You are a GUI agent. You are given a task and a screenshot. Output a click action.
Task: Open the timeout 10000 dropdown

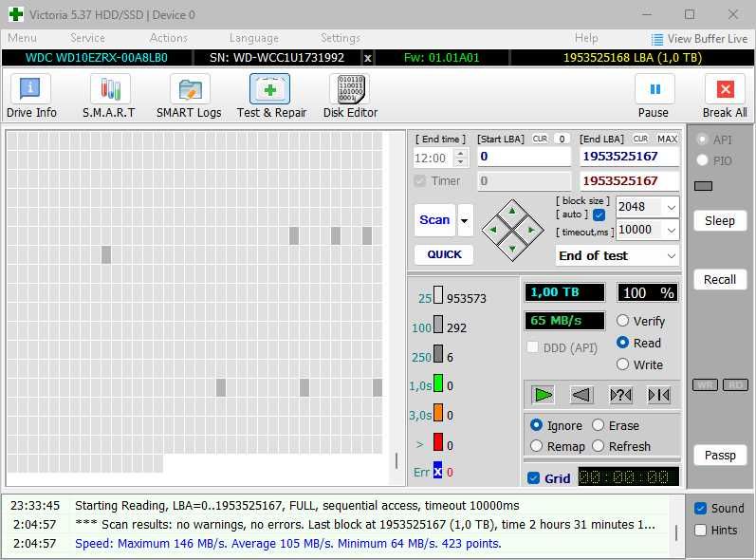672,230
